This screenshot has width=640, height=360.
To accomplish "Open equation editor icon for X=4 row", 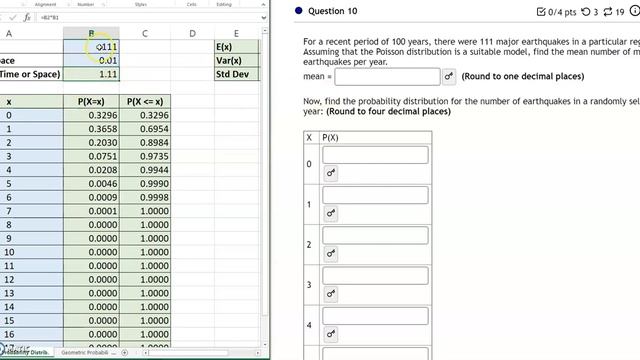I will [x=331, y=334].
